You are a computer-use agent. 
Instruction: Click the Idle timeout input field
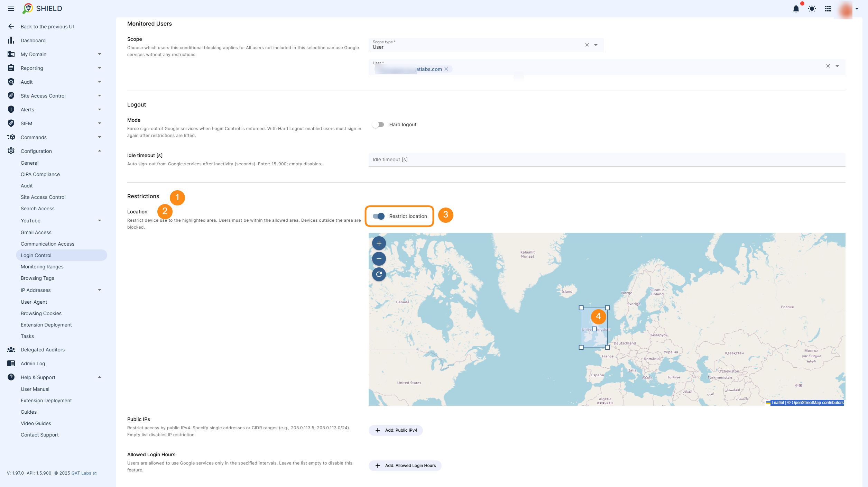pyautogui.click(x=607, y=159)
